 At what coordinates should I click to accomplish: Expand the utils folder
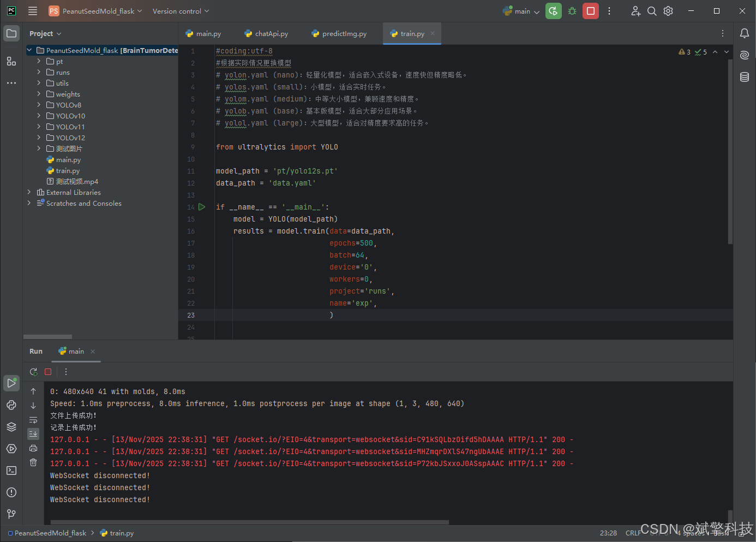point(39,83)
